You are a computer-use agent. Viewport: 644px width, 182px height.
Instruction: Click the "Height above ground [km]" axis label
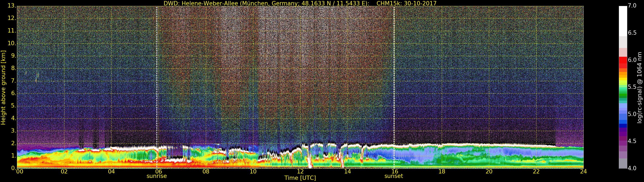(3, 87)
